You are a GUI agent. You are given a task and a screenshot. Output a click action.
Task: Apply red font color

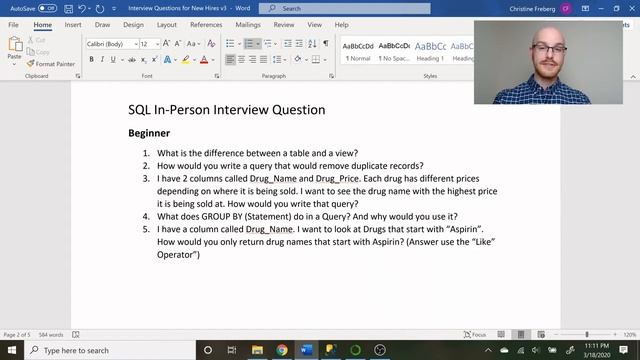click(204, 60)
